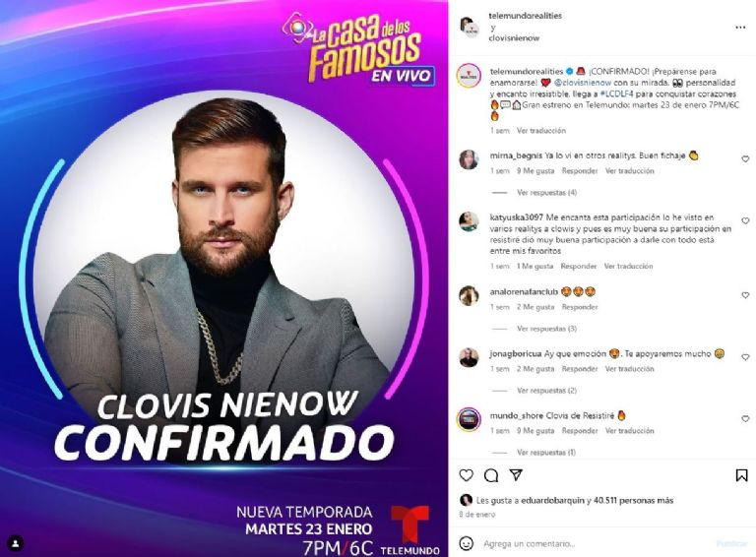
Task: Save the post with the bookmark icon
Action: (741, 475)
